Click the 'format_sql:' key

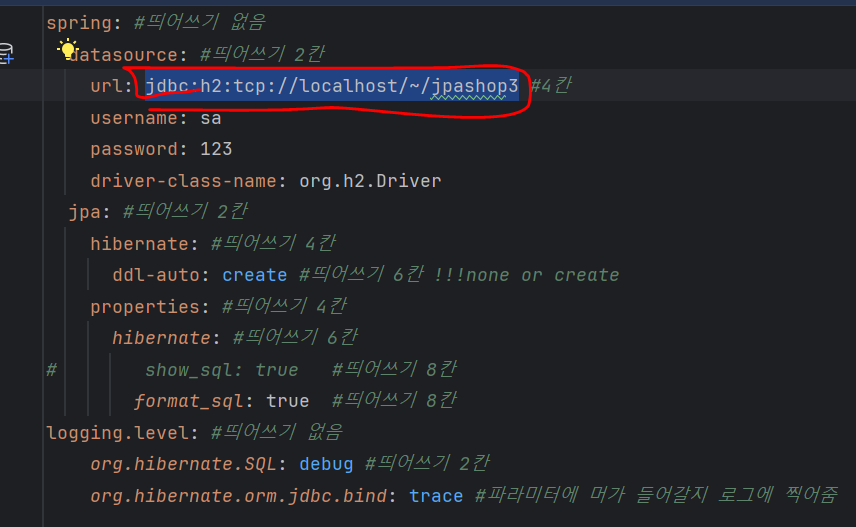(x=194, y=401)
